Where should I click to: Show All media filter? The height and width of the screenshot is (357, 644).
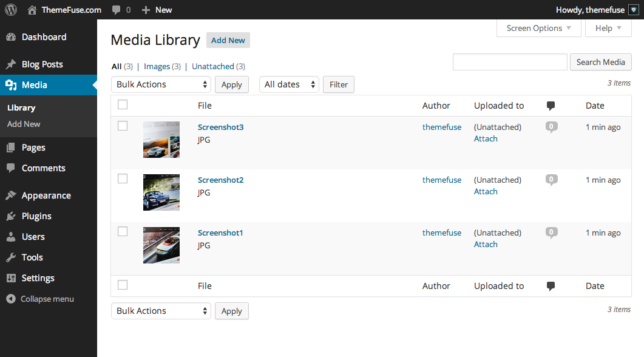pyautogui.click(x=117, y=67)
